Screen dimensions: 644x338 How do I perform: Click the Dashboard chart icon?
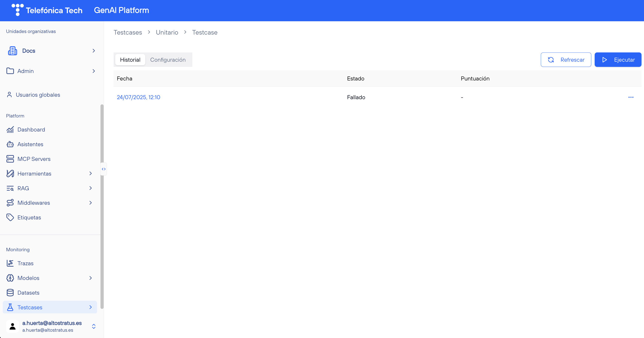click(x=10, y=129)
